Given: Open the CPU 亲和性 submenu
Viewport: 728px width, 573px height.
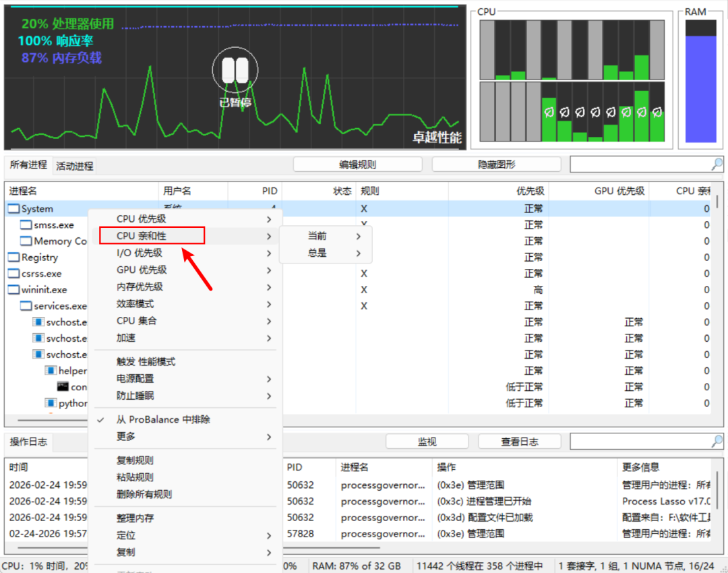Looking at the screenshot, I should click(186, 236).
